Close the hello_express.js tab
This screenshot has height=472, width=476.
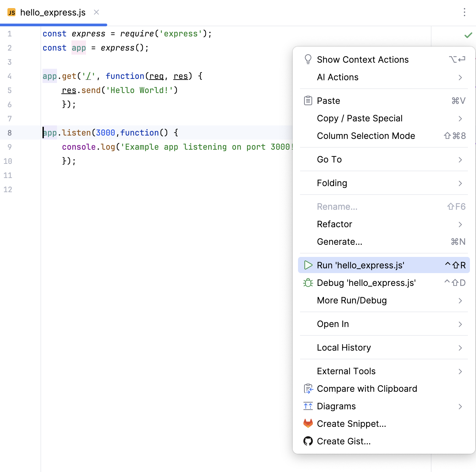[96, 12]
